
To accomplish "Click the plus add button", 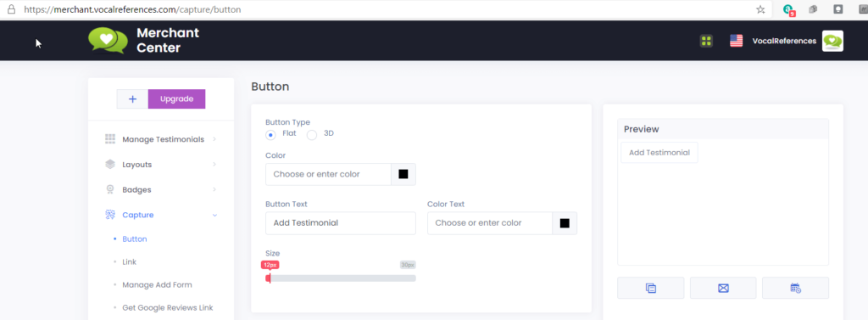I will pos(132,98).
